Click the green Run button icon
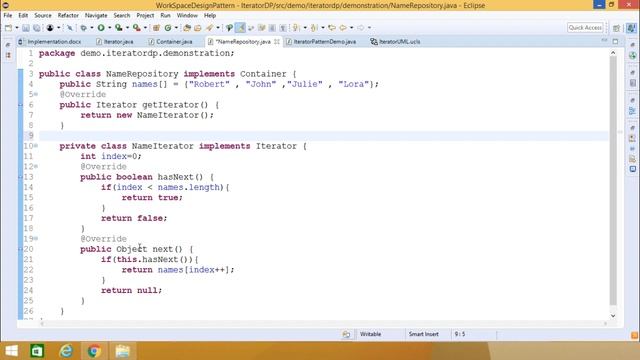 101,28
